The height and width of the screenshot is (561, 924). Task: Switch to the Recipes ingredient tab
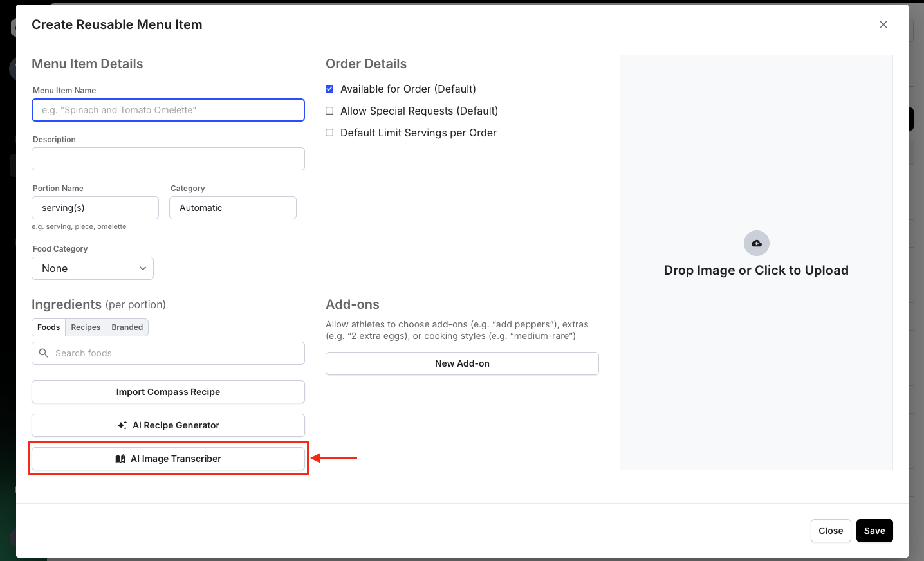pyautogui.click(x=86, y=327)
